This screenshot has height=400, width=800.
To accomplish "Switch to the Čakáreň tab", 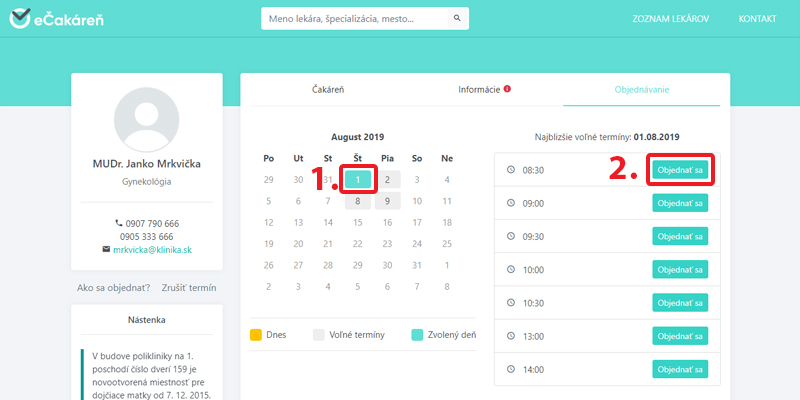I will pyautogui.click(x=329, y=90).
